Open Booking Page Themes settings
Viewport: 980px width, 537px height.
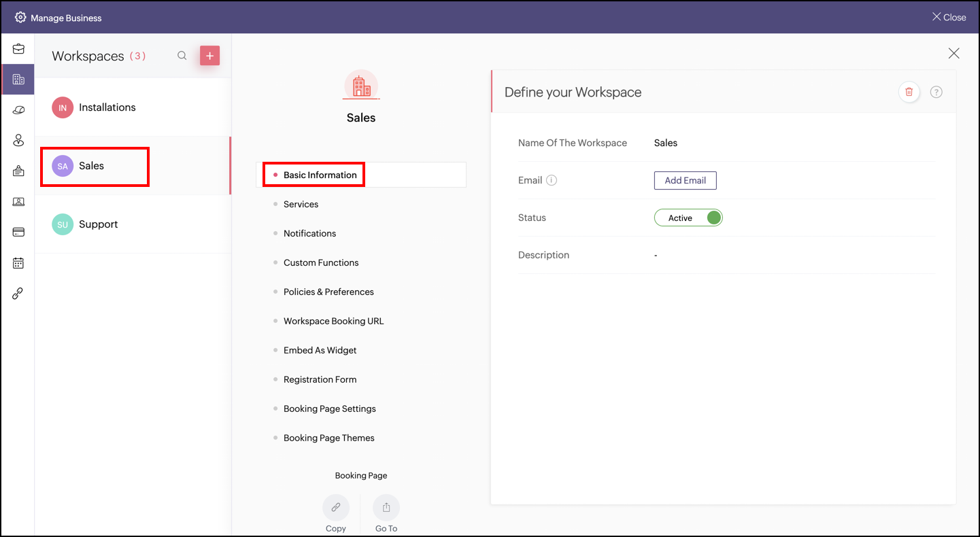pyautogui.click(x=328, y=438)
